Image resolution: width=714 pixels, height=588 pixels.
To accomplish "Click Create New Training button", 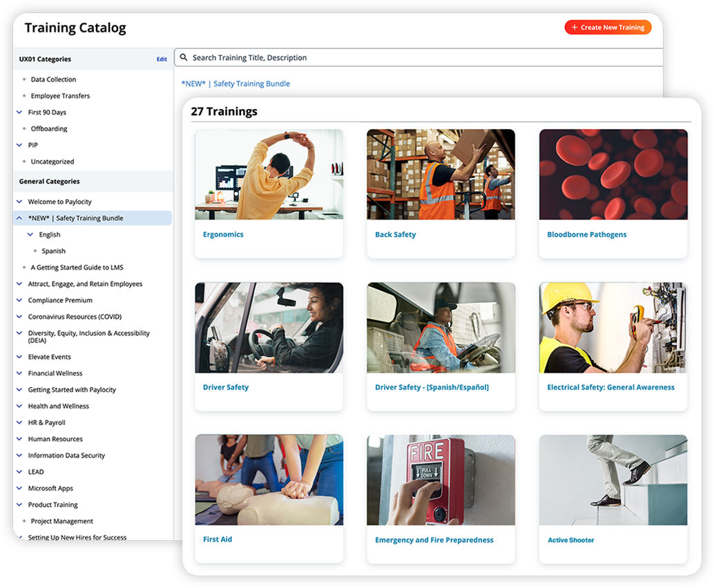I will click(608, 28).
